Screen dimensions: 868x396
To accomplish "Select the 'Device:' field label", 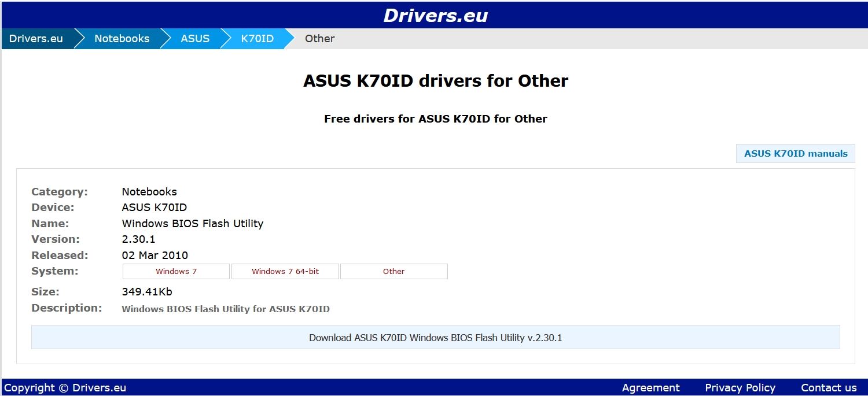I will (x=53, y=207).
